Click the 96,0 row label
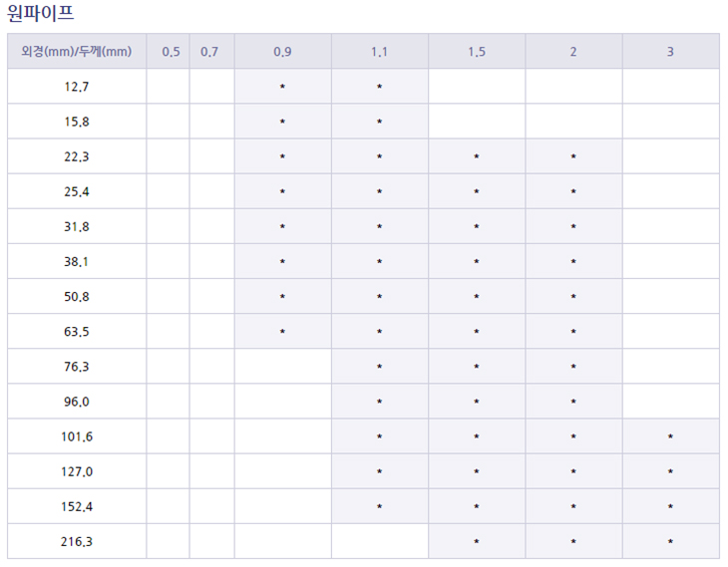This screenshot has width=728, height=567. [x=76, y=402]
